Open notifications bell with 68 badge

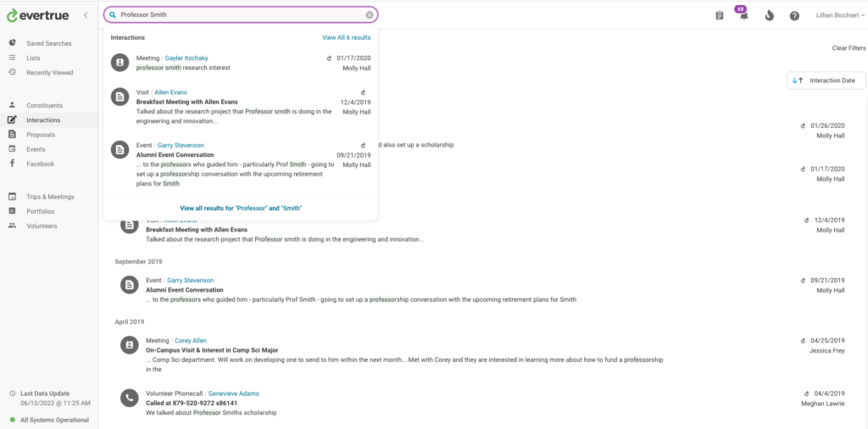[743, 16]
